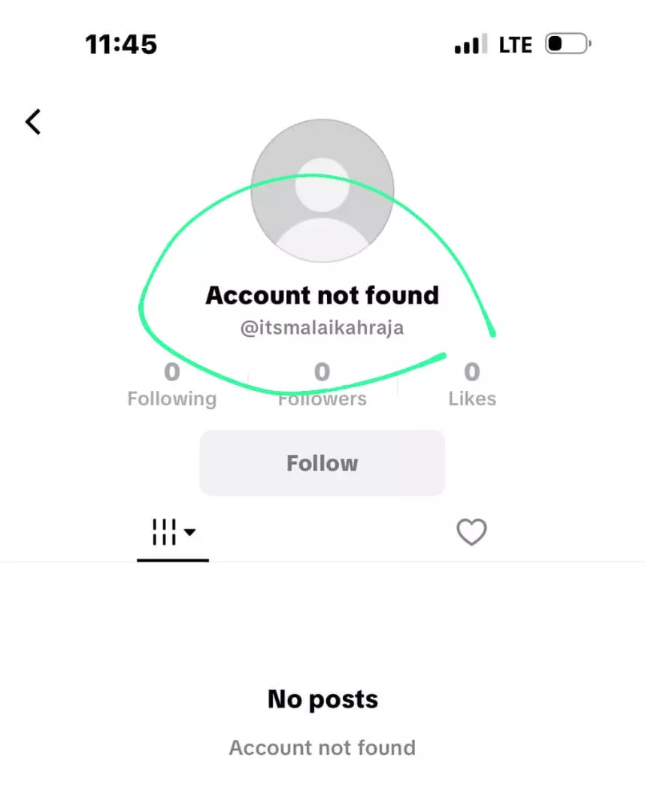645x812 pixels.
Task: Tap the Followers label text
Action: pos(322,398)
